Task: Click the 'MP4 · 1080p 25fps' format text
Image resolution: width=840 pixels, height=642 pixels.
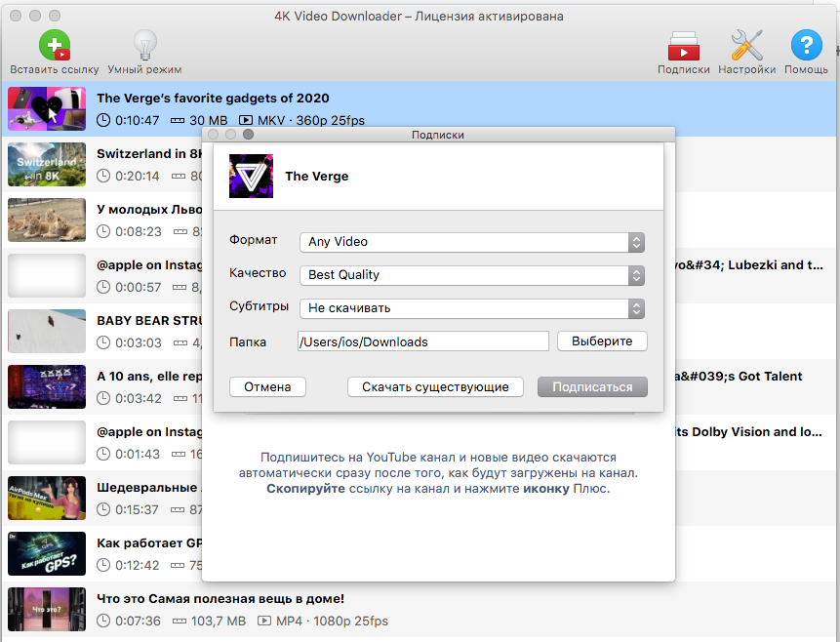Action: point(332,622)
